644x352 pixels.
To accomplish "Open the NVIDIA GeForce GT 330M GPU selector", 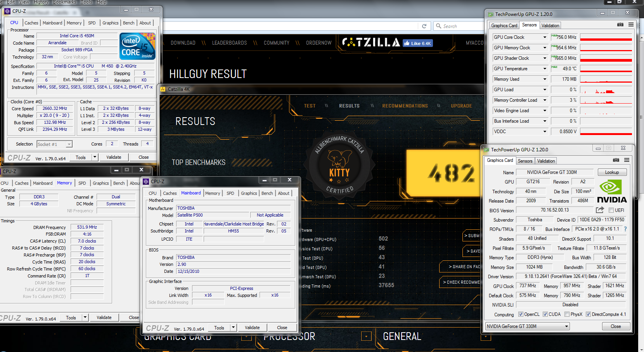I will [x=528, y=326].
